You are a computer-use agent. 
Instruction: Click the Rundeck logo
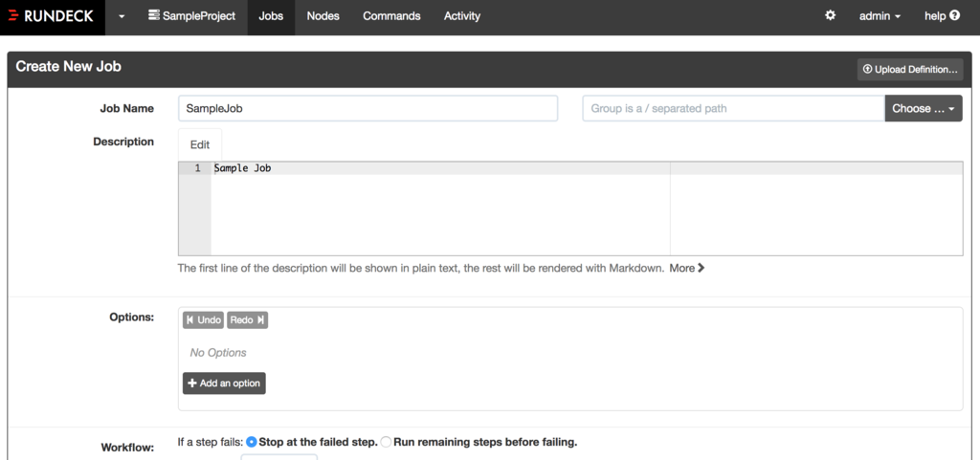(x=52, y=16)
